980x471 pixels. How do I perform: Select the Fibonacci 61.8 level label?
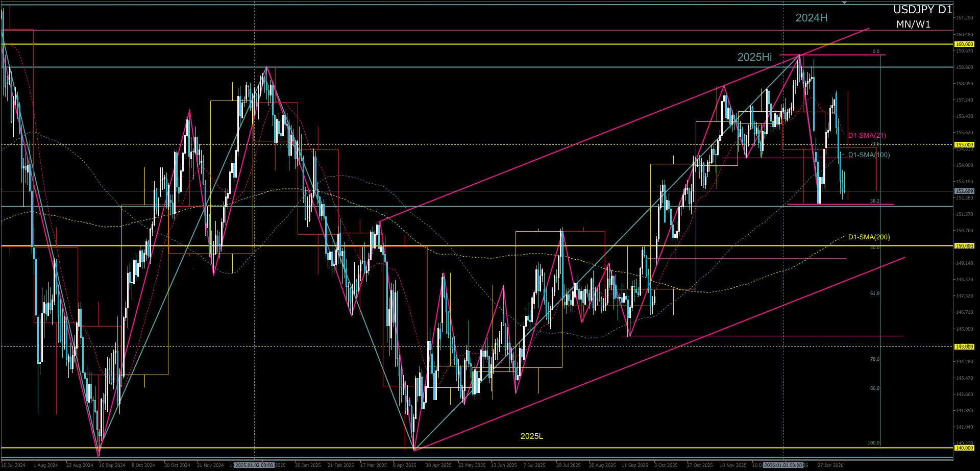point(874,293)
